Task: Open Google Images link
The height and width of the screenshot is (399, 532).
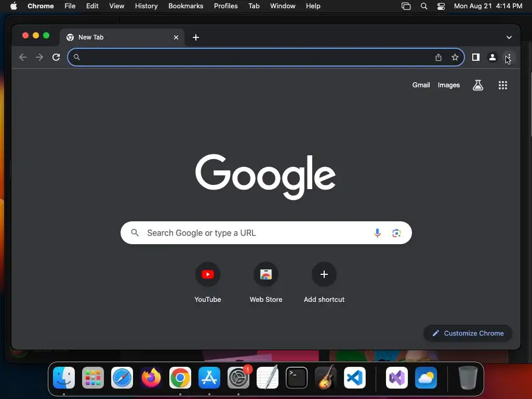Action: (x=448, y=85)
